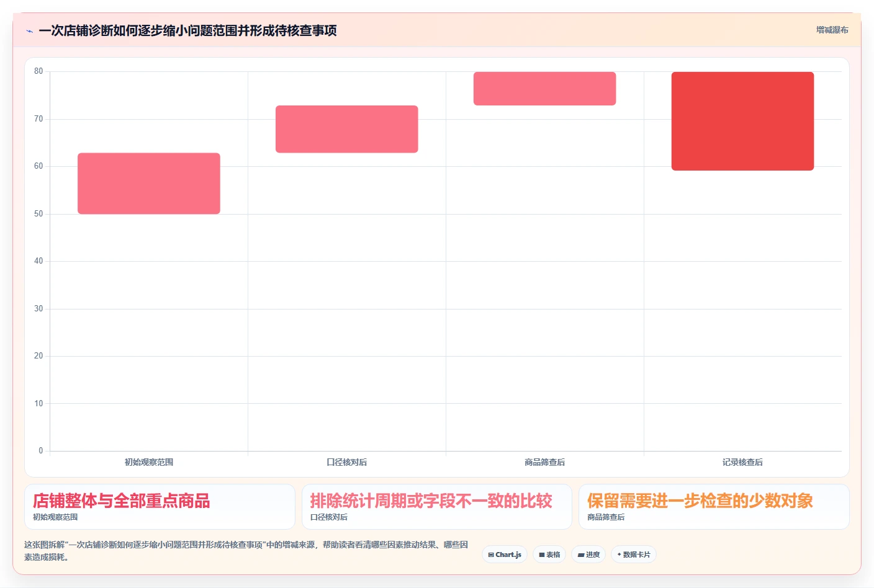Click the chart title 一次店铺诊断如何逐步缩小问题范围

(187, 30)
